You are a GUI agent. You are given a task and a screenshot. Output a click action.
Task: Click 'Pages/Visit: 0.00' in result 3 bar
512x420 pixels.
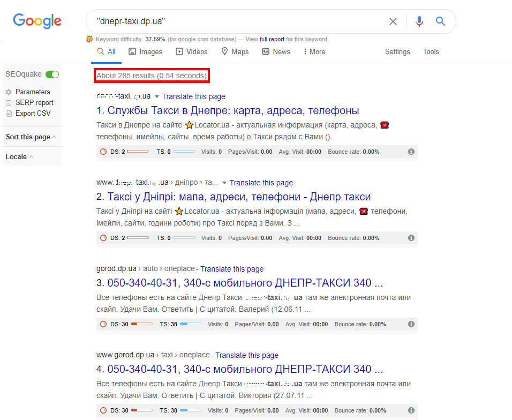257,324
